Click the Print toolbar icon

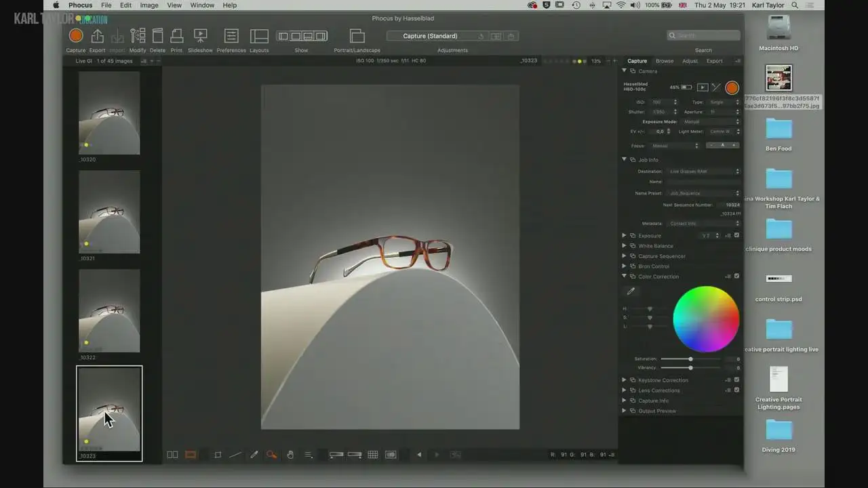176,36
